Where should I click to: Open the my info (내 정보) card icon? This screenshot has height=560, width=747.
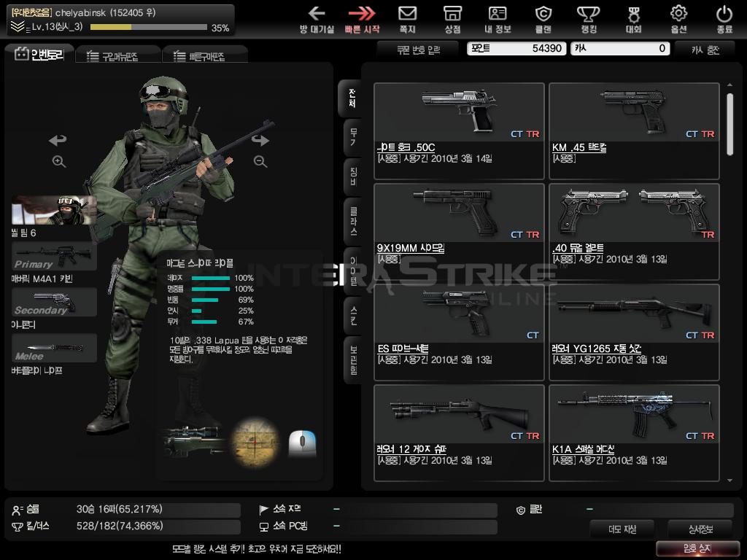pos(498,13)
